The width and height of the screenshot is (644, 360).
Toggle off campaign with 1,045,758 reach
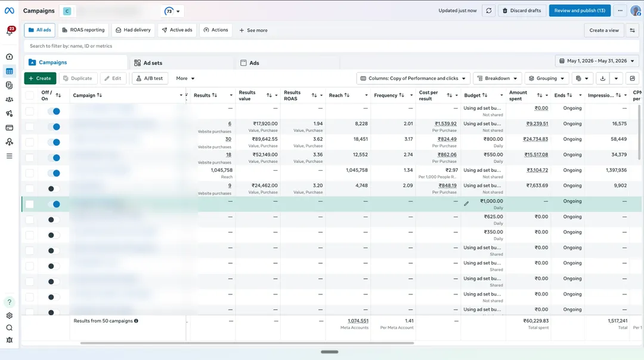tap(54, 173)
